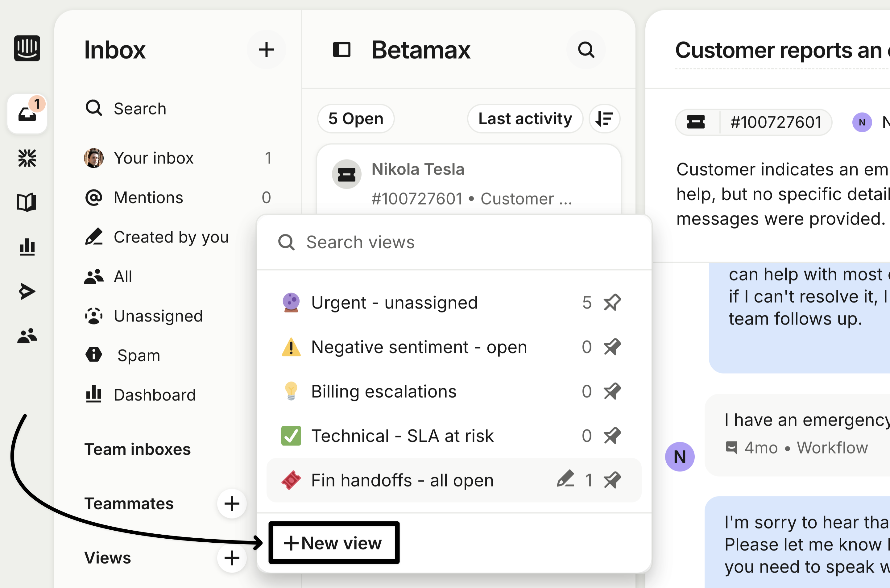The width and height of the screenshot is (890, 588).
Task: Open the Contacts people icon in sidebar
Action: tap(27, 336)
